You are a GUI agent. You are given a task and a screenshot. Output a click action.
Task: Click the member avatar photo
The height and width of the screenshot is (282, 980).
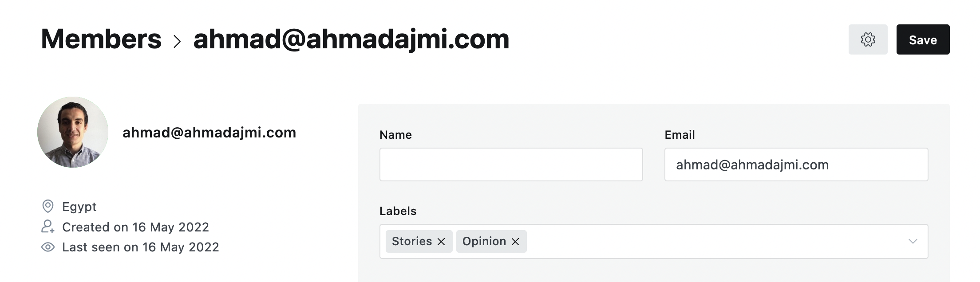point(73,132)
